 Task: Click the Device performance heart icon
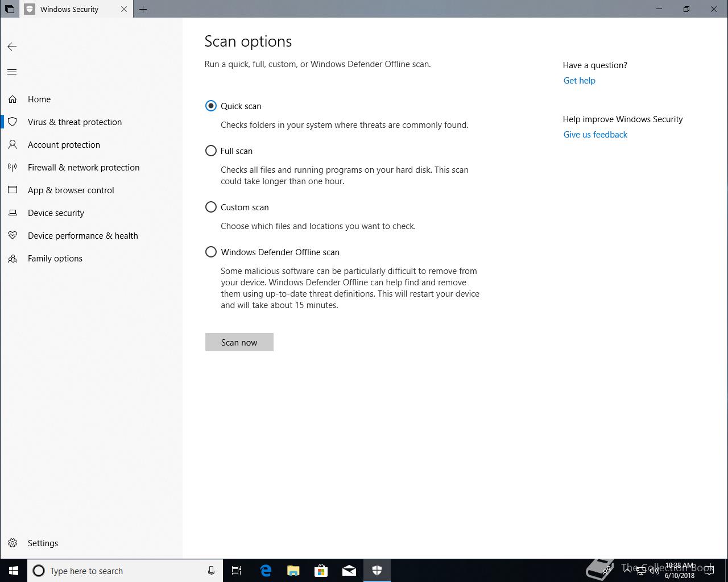tap(13, 235)
